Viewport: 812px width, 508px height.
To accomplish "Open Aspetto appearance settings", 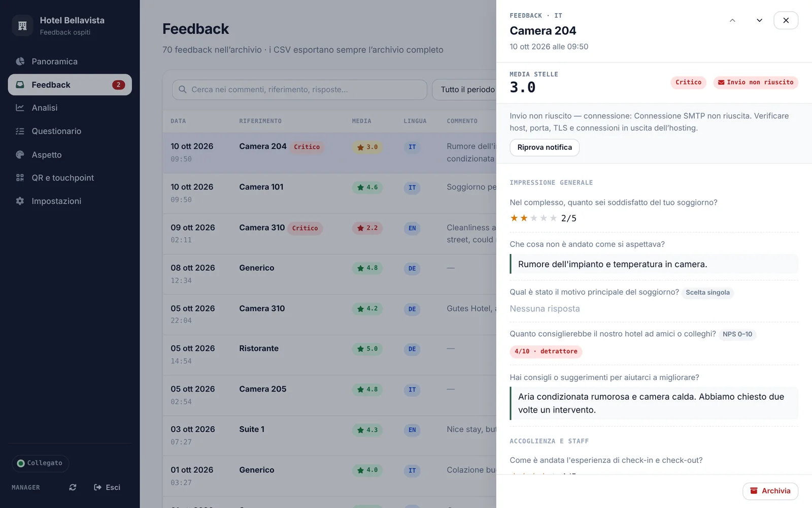I will tap(70, 154).
